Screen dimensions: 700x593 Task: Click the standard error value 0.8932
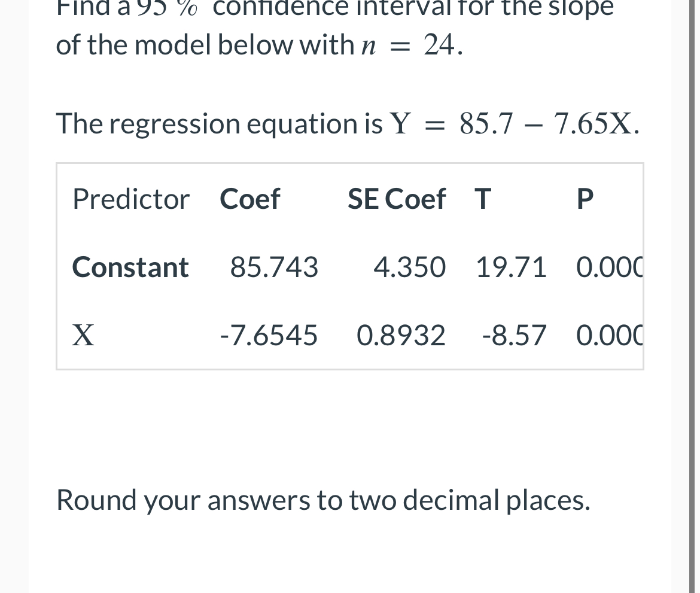(401, 335)
